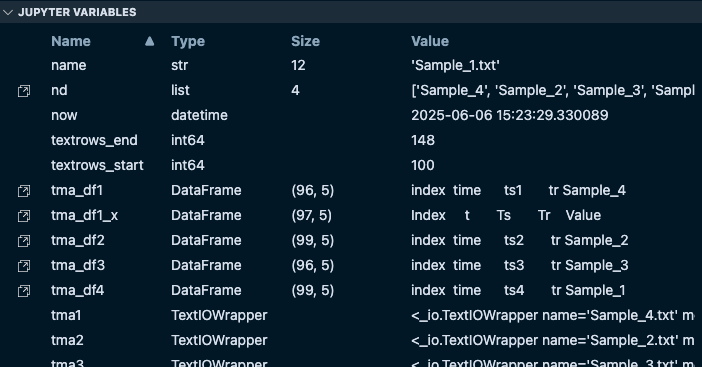
Task: Click the Value column header
Action: (430, 41)
